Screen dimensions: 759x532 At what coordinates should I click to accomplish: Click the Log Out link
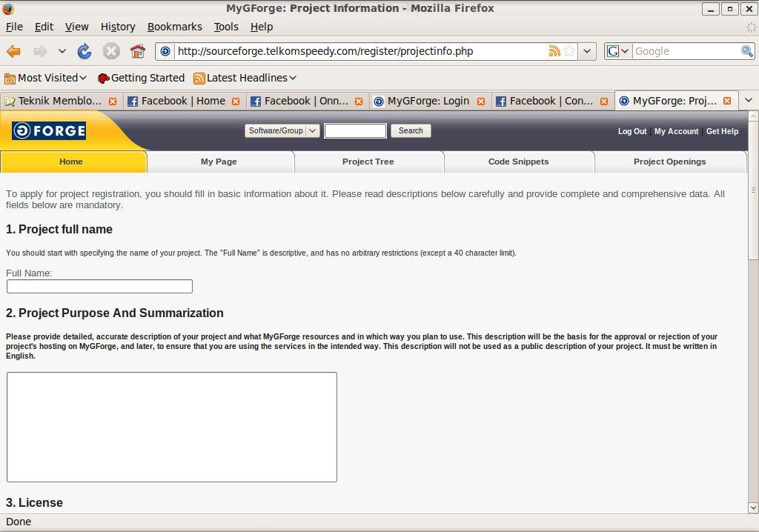click(632, 131)
